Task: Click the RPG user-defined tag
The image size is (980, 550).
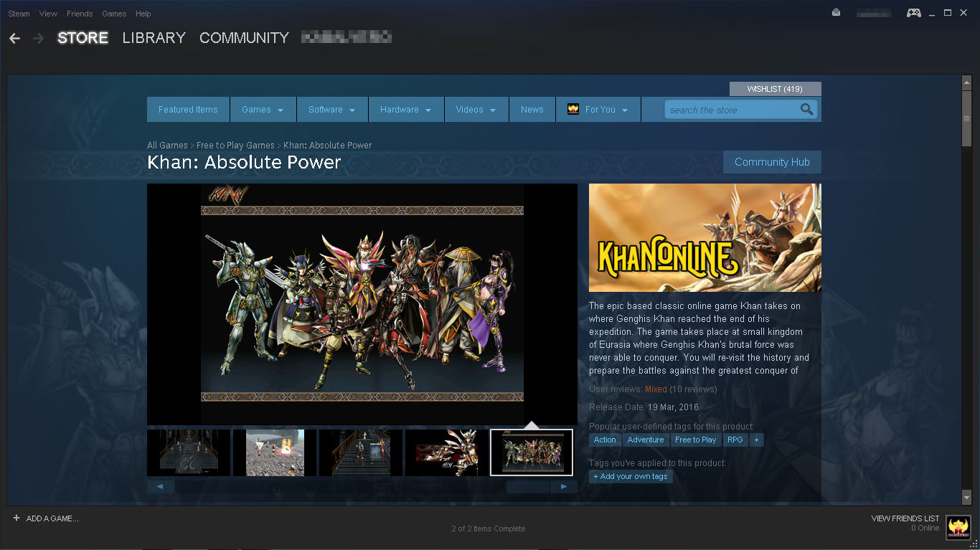Action: [735, 440]
